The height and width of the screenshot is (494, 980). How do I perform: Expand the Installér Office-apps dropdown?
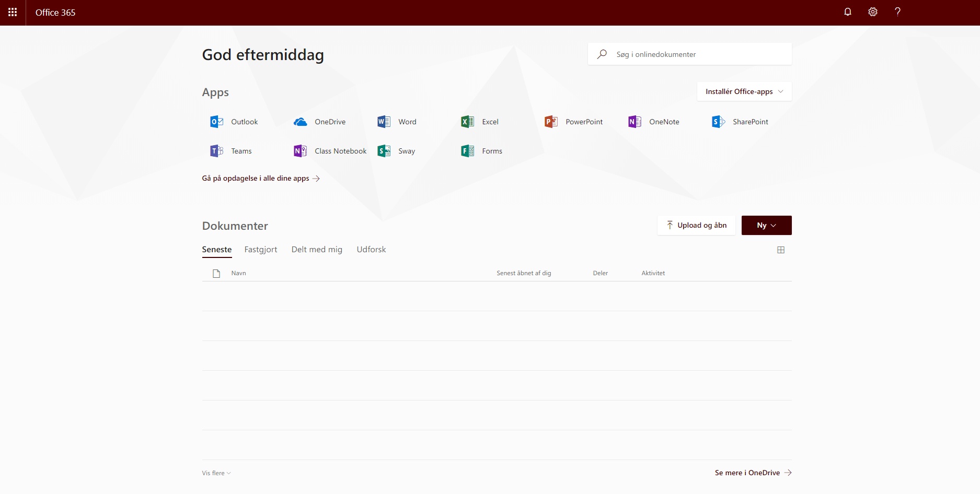pyautogui.click(x=744, y=91)
